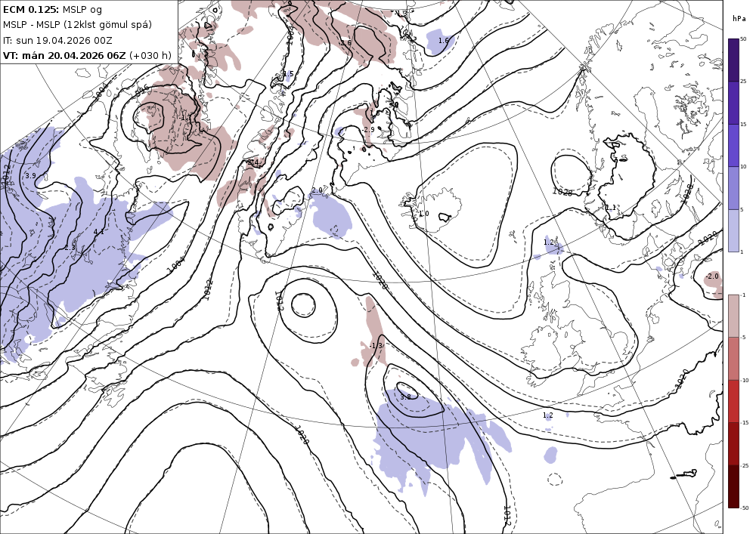Click the '(+030 h)' forecast step text
The width and height of the screenshot is (756, 534).
coord(150,55)
